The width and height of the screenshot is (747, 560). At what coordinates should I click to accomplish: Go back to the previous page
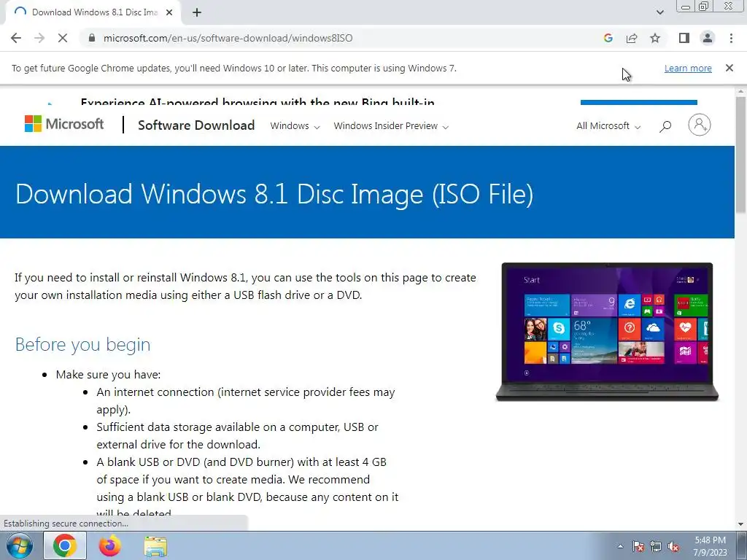pos(16,38)
